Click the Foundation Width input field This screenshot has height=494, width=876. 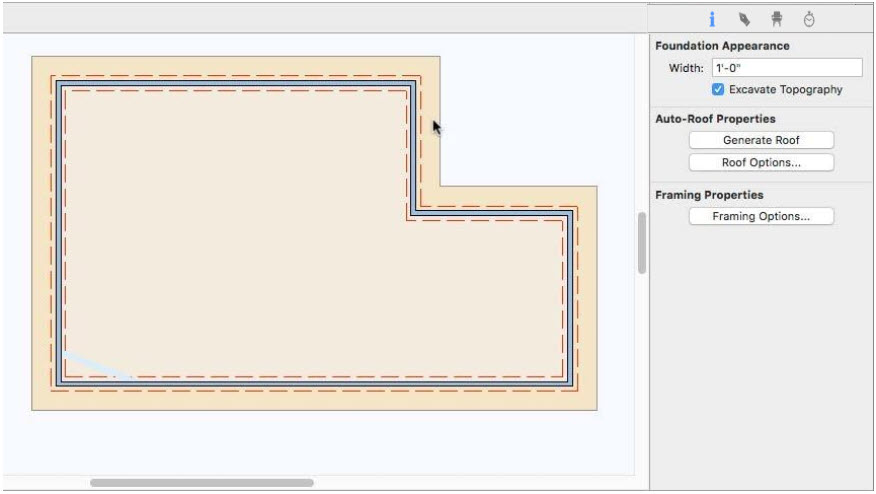click(787, 68)
